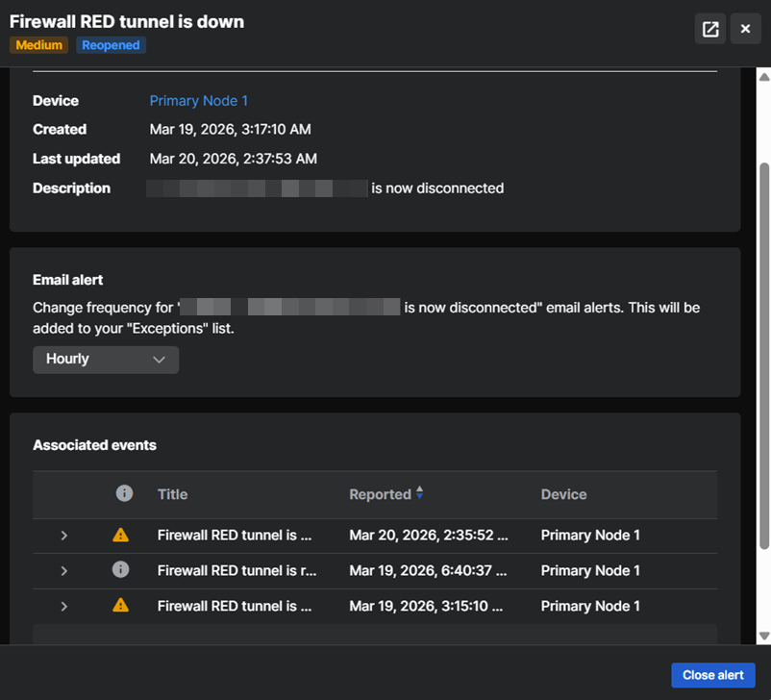Screen dimensions: 771x700
Task: Click info icon in events table header
Action: (x=124, y=493)
